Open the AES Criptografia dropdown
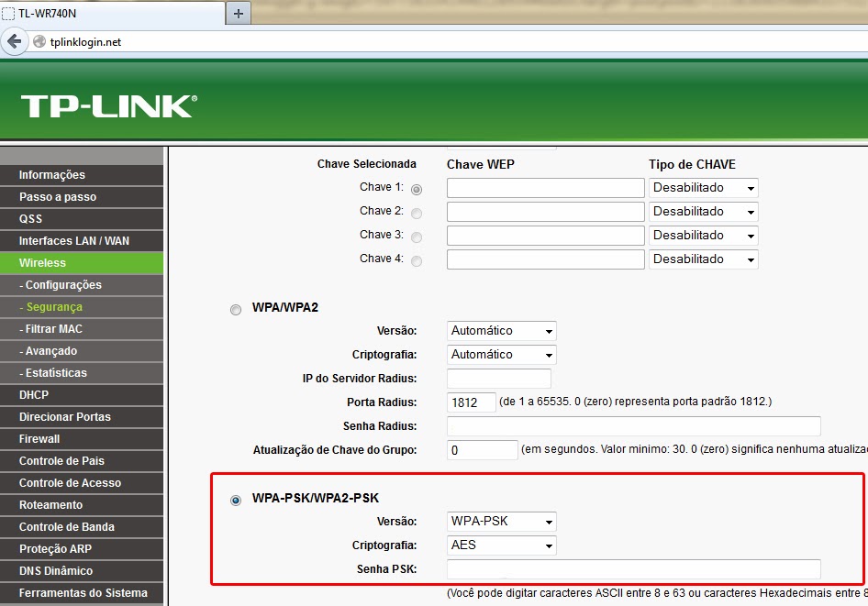Viewport: 868px width, 606px height. tap(502, 545)
